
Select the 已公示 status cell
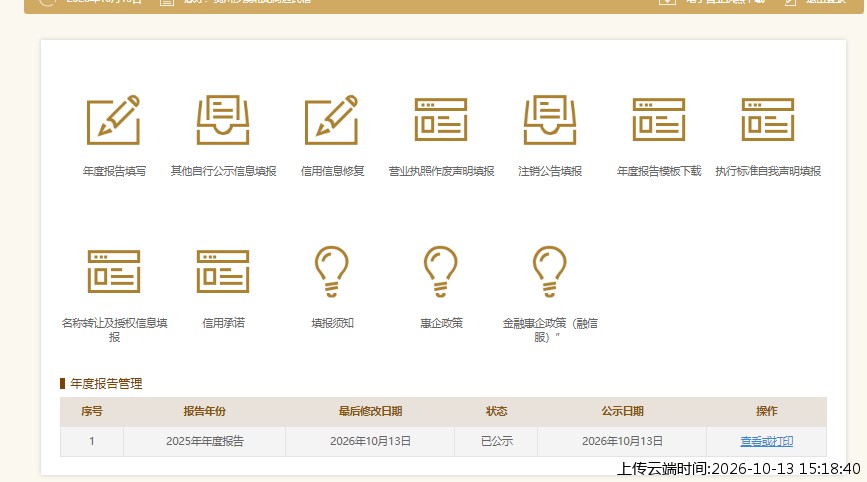pos(496,441)
